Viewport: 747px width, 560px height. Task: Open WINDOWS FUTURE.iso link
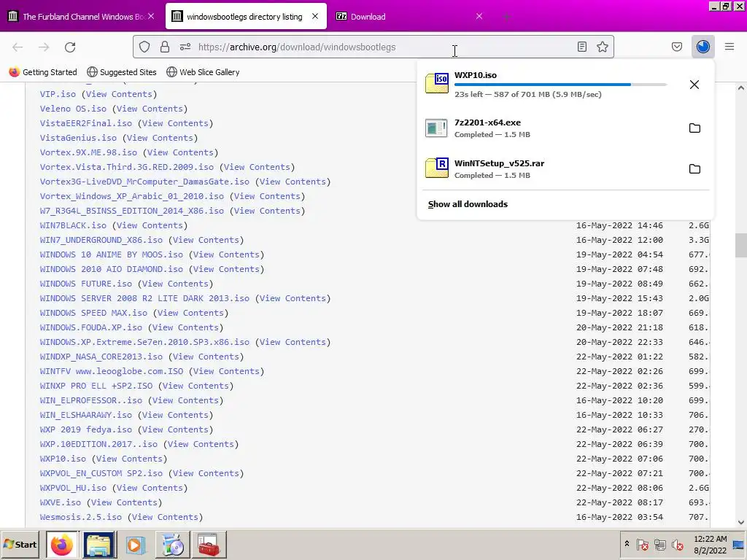pos(86,284)
